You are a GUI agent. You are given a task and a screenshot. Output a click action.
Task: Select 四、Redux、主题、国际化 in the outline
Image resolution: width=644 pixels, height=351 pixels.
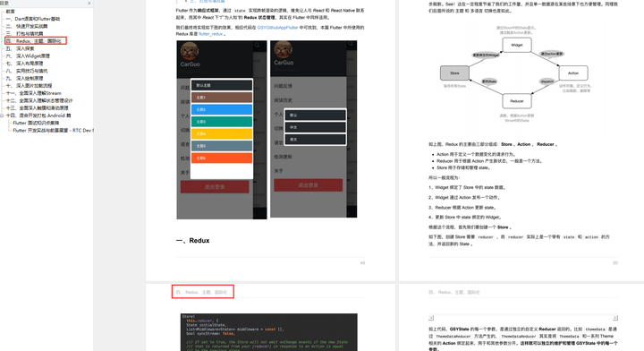click(34, 41)
